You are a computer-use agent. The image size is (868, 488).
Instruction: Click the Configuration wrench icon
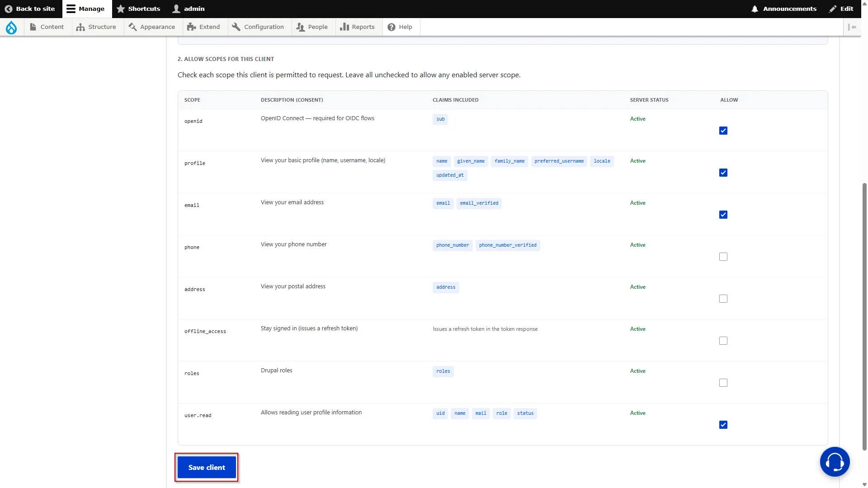point(236,27)
